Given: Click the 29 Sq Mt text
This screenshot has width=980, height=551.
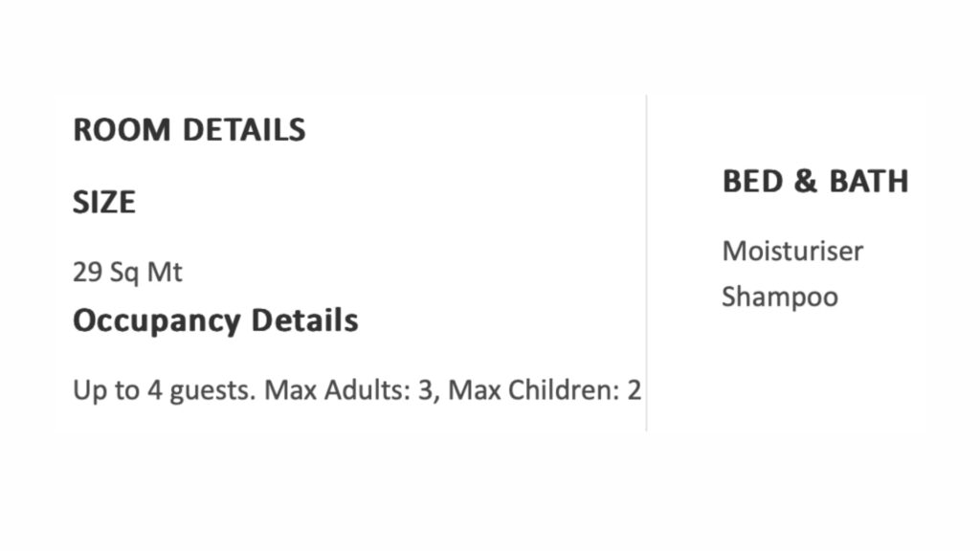Looking at the screenshot, I should coord(127,273).
